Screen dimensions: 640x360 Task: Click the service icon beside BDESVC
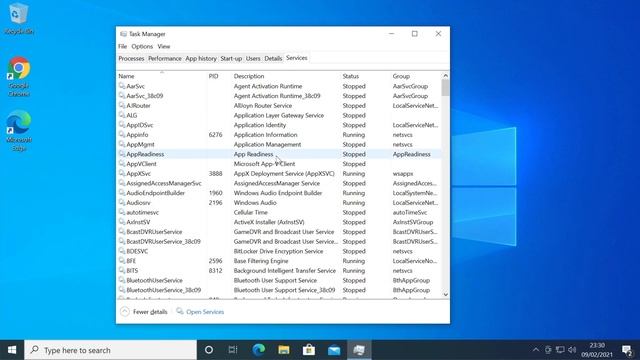(122, 251)
